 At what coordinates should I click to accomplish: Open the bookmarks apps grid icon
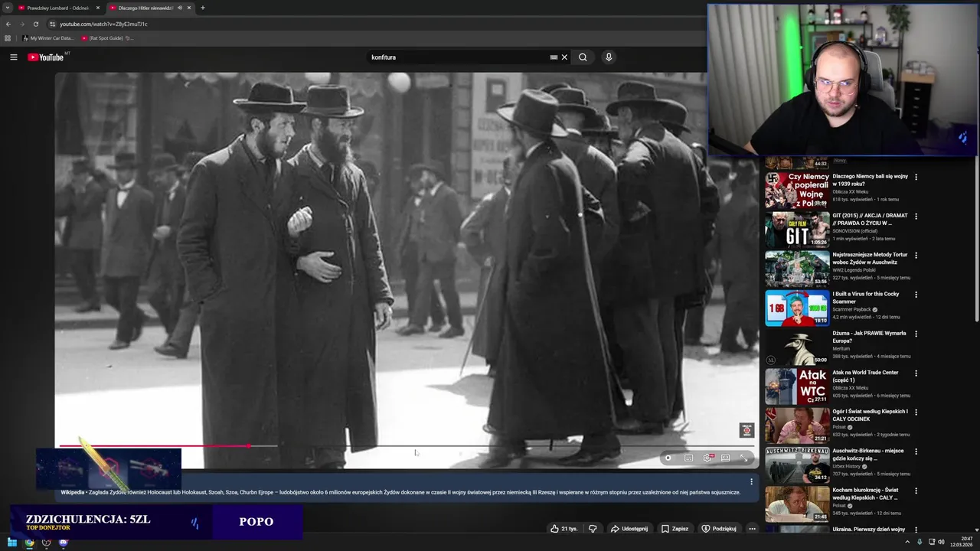[8, 38]
